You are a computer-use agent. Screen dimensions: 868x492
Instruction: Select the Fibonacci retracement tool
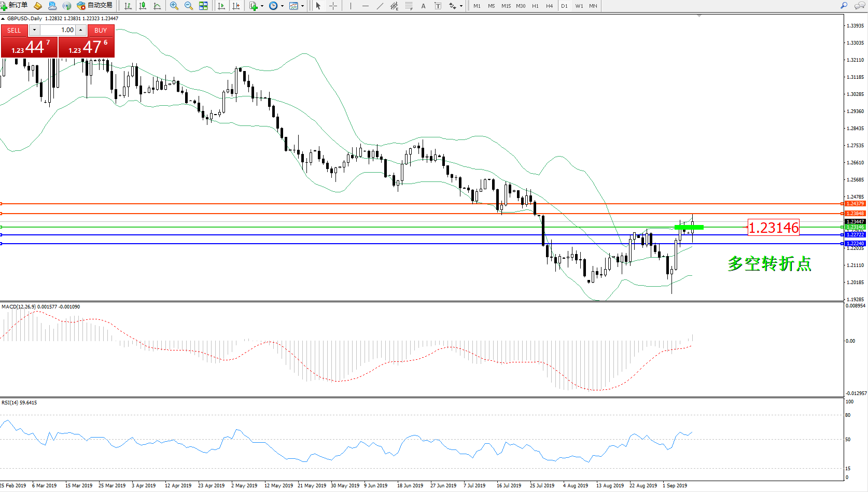(x=409, y=6)
